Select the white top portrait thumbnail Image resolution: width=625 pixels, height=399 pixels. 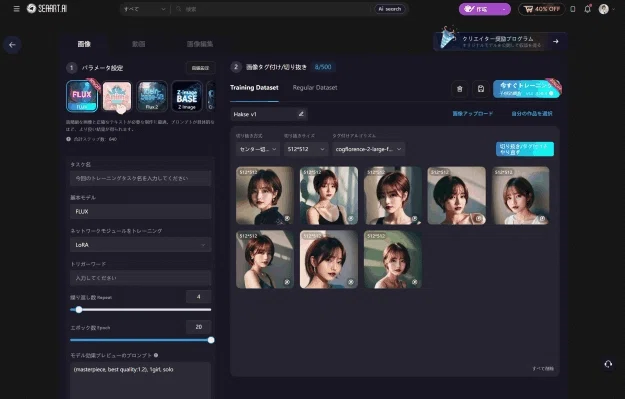coord(520,195)
